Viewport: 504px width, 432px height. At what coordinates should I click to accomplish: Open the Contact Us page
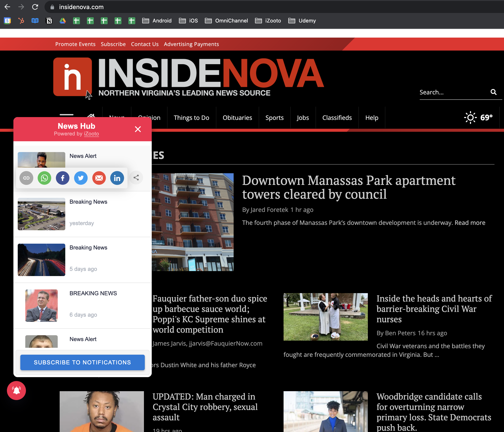click(144, 44)
